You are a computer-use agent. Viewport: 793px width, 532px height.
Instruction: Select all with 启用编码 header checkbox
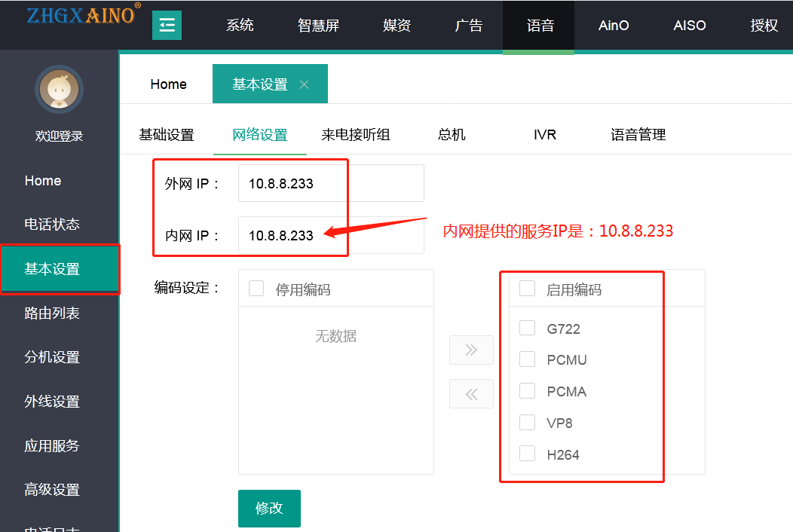[x=528, y=289]
